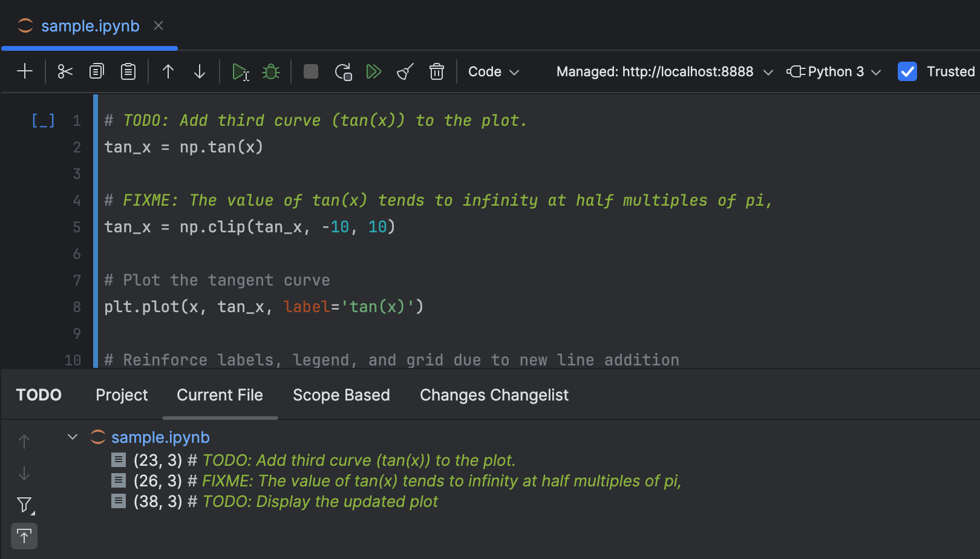The image size is (980, 559).
Task: Switch to the Scope Based tab
Action: [341, 395]
